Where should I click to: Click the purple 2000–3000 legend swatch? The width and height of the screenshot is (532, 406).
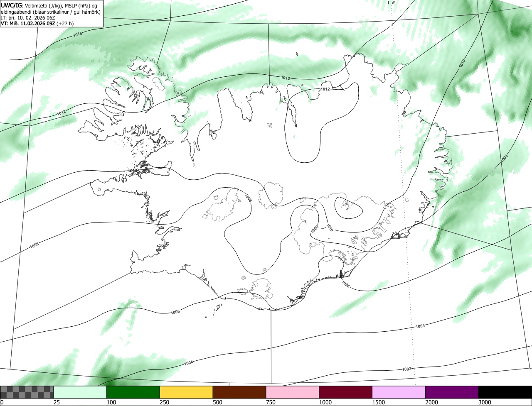pos(452,392)
